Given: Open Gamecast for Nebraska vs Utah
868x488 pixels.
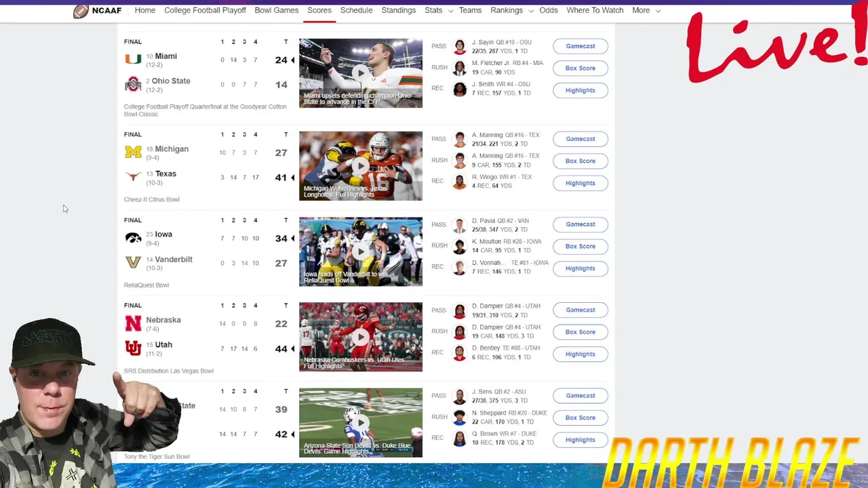Looking at the screenshot, I should click(x=580, y=310).
